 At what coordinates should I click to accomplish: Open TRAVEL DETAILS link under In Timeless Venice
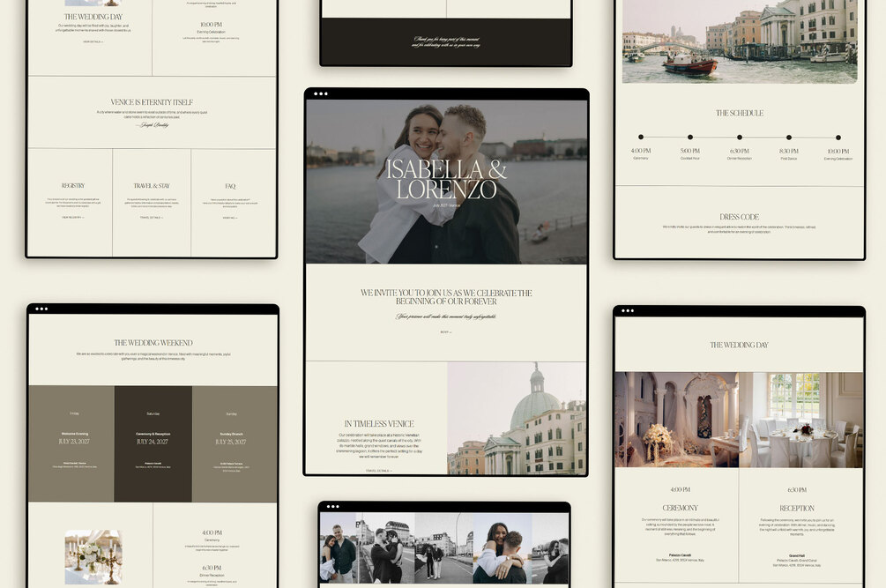click(x=378, y=471)
